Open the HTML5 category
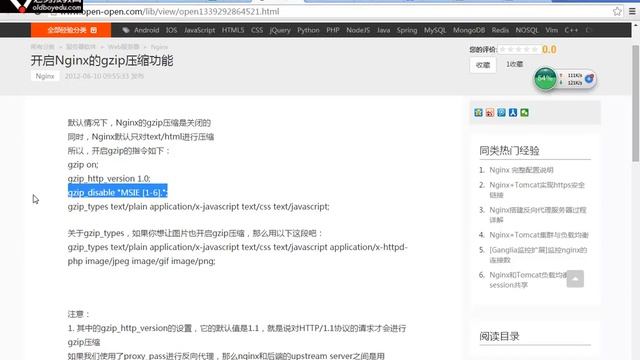The height and width of the screenshot is (360, 640). tap(233, 30)
